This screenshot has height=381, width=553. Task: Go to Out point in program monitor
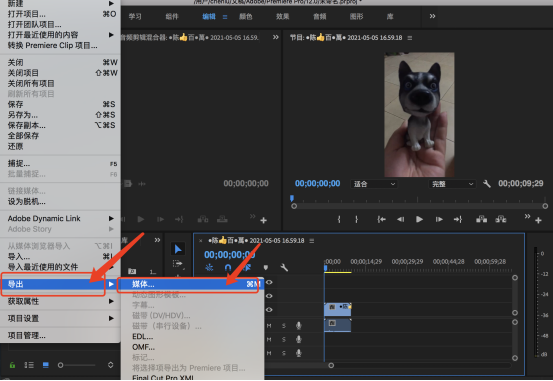458,219
